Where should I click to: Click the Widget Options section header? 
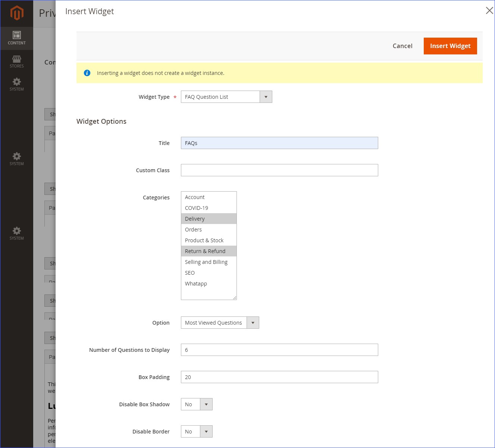[x=101, y=121]
